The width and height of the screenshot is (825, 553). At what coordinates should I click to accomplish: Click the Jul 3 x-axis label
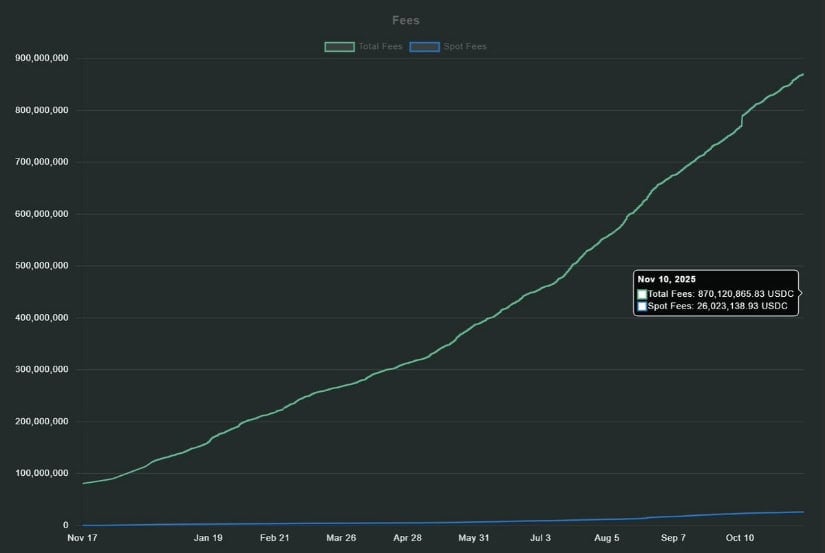[x=541, y=538]
